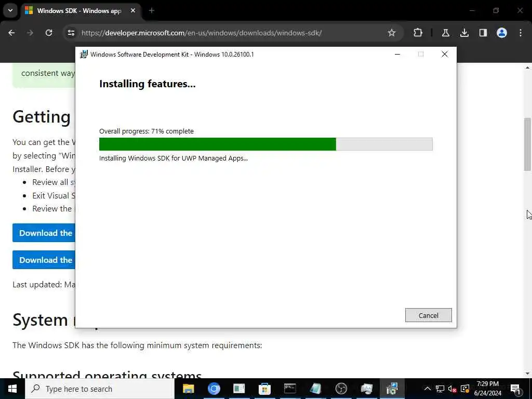The height and width of the screenshot is (399, 532).
Task: Click the second blue Download button on page
Action: tap(44, 260)
